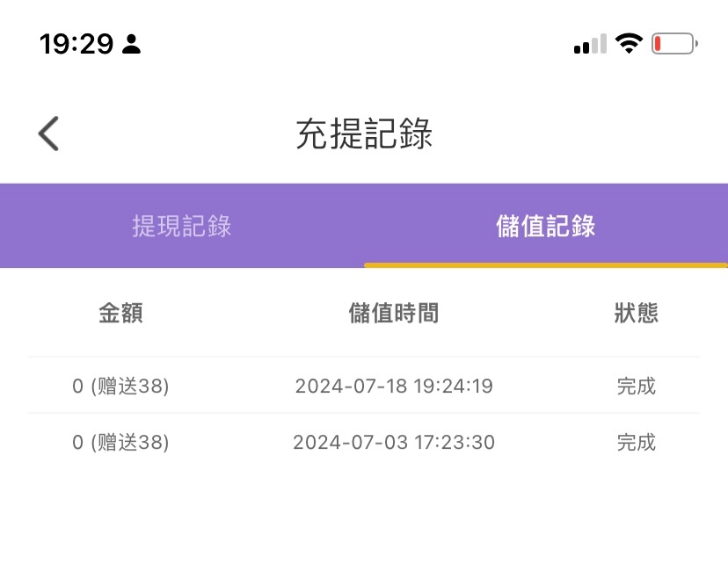Tap the person icon beside the clock
This screenshot has width=728, height=564.
(x=132, y=44)
